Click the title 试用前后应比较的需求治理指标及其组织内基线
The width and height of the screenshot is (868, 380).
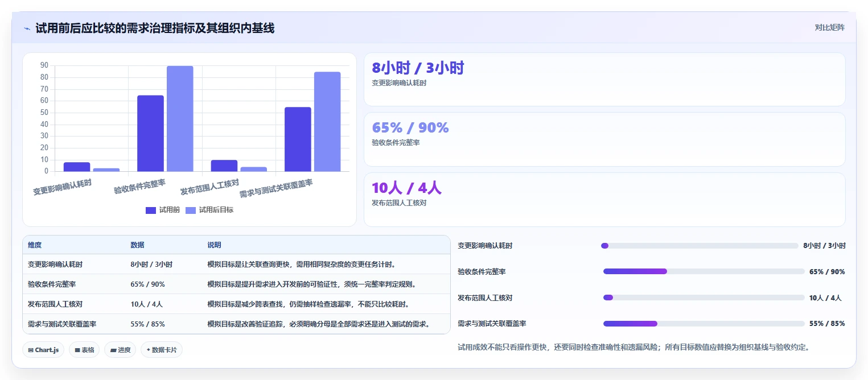coord(155,28)
